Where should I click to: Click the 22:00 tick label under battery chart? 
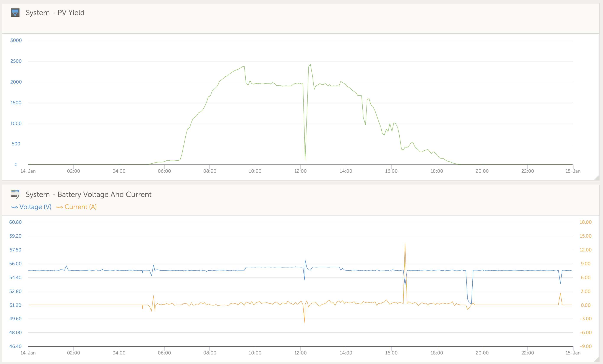tap(527, 353)
